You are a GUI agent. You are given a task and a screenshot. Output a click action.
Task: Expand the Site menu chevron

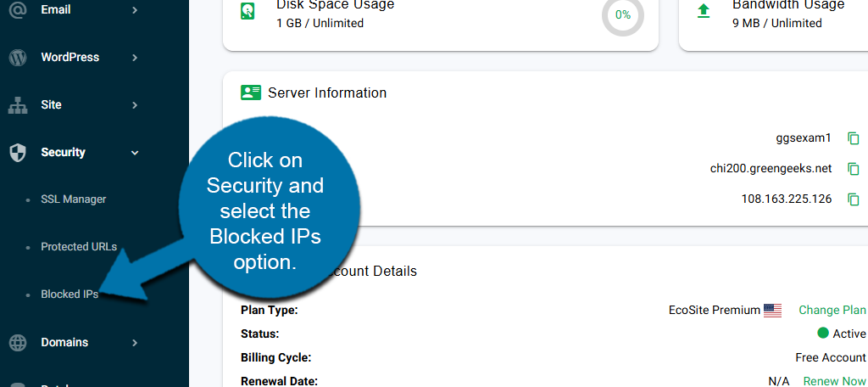[x=135, y=105]
